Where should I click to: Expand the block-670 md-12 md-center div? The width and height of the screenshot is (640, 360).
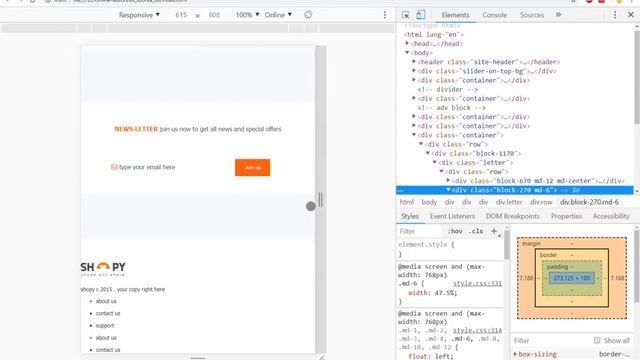click(448, 180)
